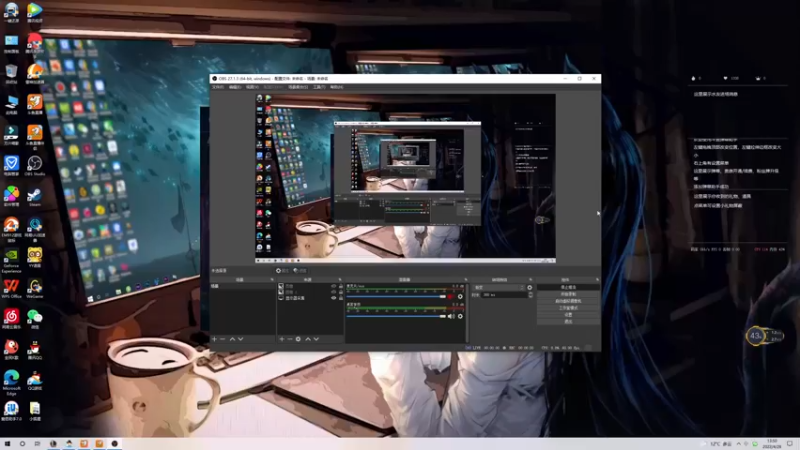Move the scene up with the arrow
The height and width of the screenshot is (450, 800).
[x=232, y=339]
